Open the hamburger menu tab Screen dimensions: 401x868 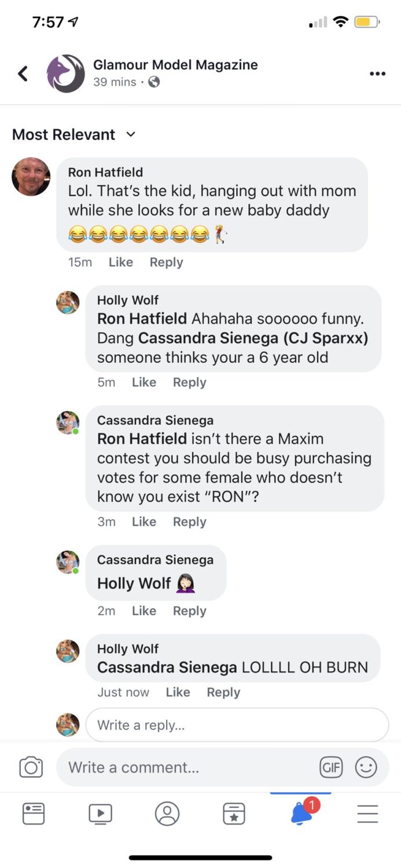367,814
